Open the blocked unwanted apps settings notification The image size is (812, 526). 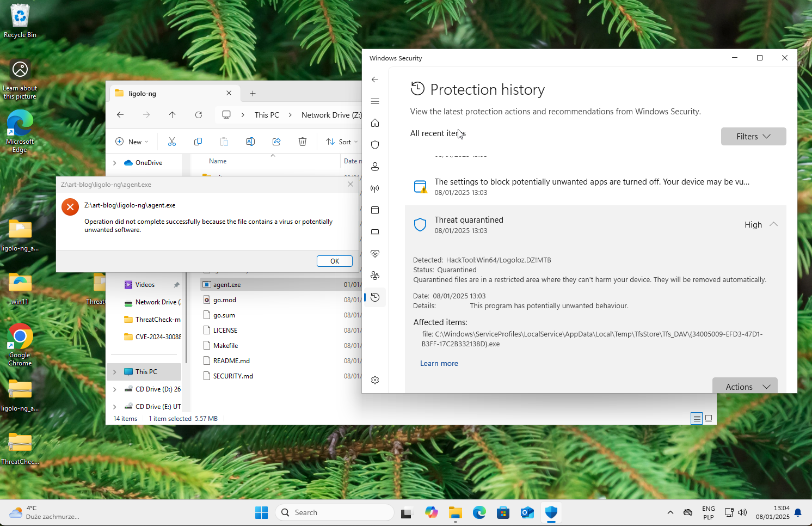(595, 187)
